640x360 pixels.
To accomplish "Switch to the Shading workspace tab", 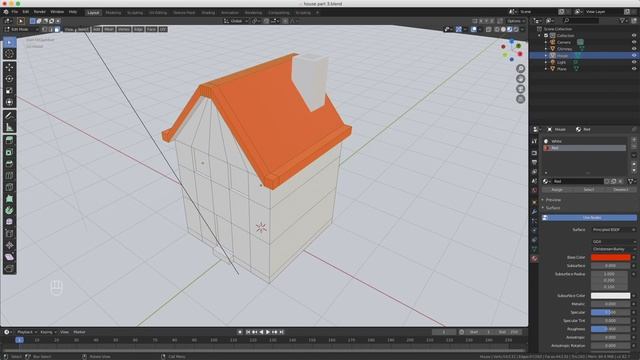I will pos(208,13).
